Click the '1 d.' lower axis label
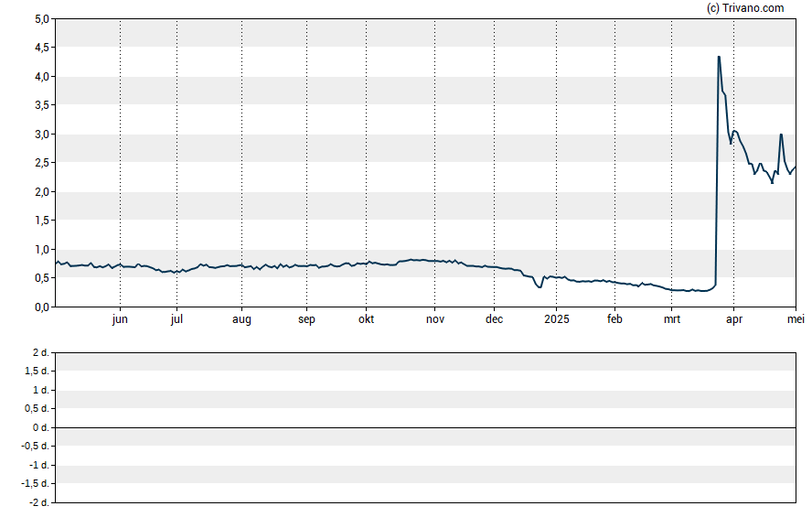Image resolution: width=812 pixels, height=517 pixels. point(41,390)
